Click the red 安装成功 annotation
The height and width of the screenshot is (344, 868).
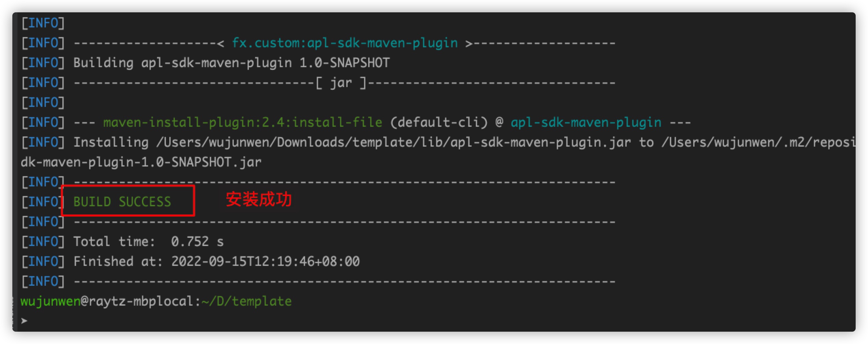[x=258, y=199]
